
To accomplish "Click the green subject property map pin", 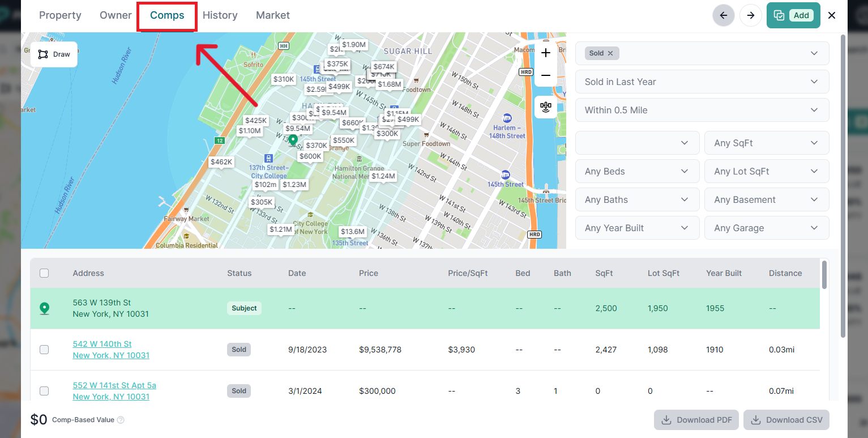I will pyautogui.click(x=293, y=139).
